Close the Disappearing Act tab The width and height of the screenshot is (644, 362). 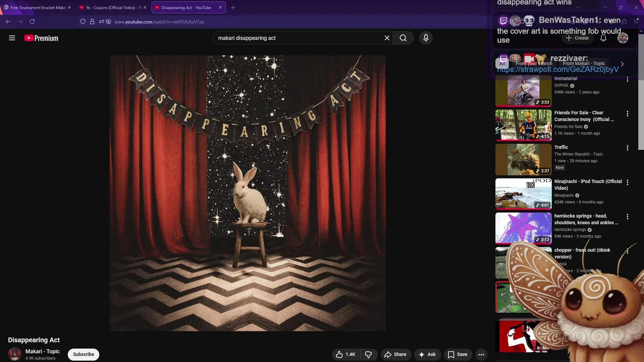[220, 8]
